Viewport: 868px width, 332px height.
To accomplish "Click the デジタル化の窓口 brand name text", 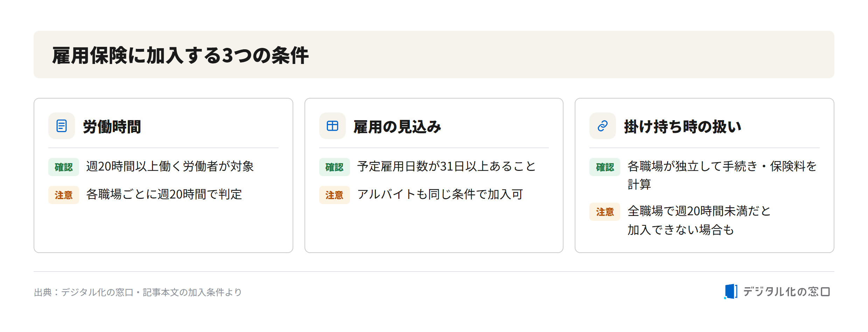I will 786,291.
